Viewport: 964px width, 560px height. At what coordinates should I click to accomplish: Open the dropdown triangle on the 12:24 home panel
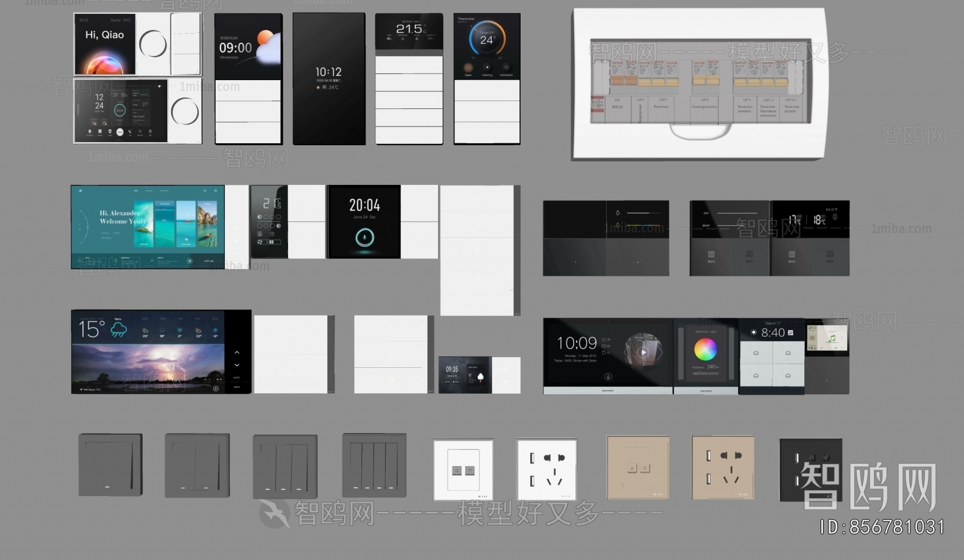(x=159, y=87)
